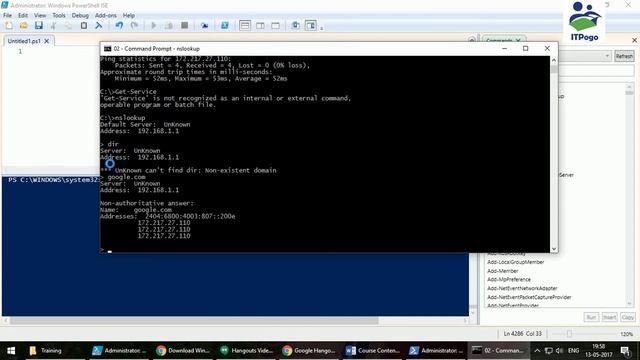
Task: Adjust the zoom slider in ISE status bar
Action: click(x=569, y=334)
